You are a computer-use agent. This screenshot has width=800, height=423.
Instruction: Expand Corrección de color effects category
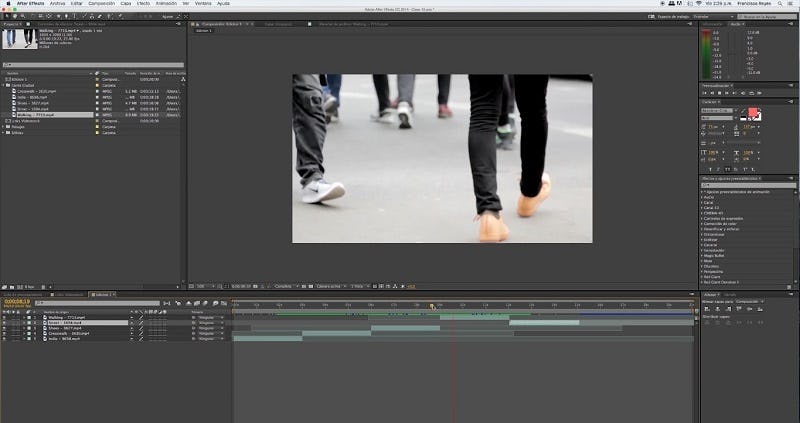703,223
